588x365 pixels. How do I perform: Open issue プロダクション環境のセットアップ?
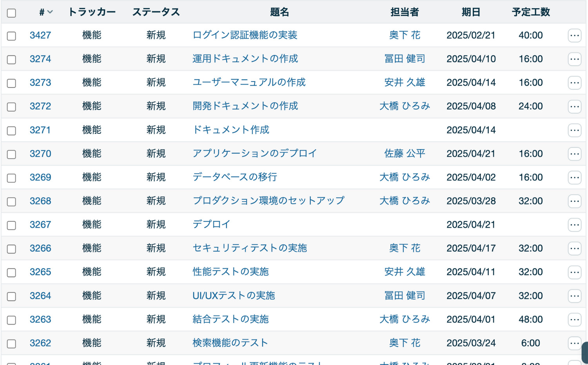269,201
